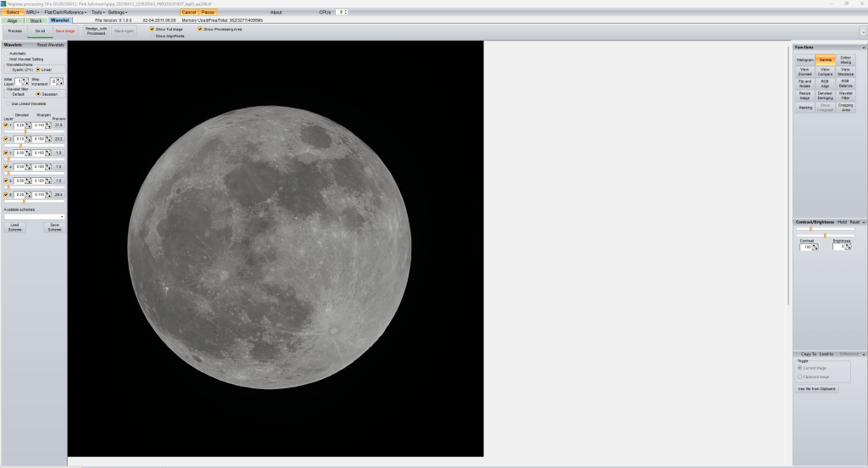
Task: Click the Flip and Rotate function
Action: click(804, 84)
